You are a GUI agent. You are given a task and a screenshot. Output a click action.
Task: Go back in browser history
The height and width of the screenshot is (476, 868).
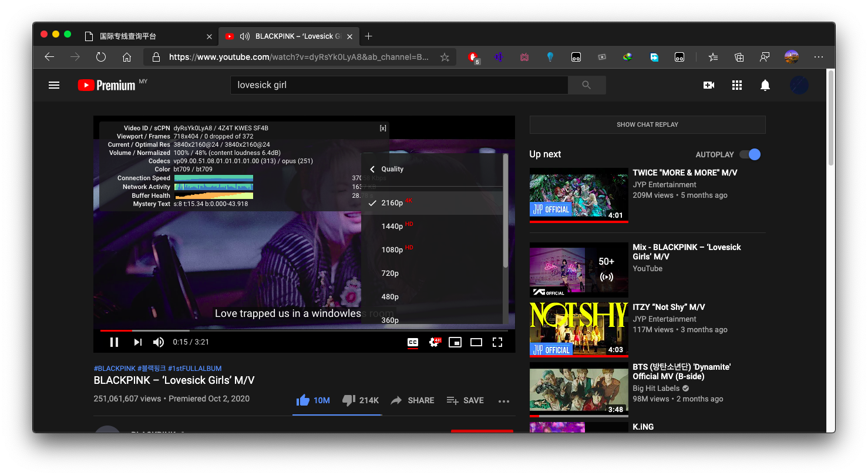[x=49, y=57]
